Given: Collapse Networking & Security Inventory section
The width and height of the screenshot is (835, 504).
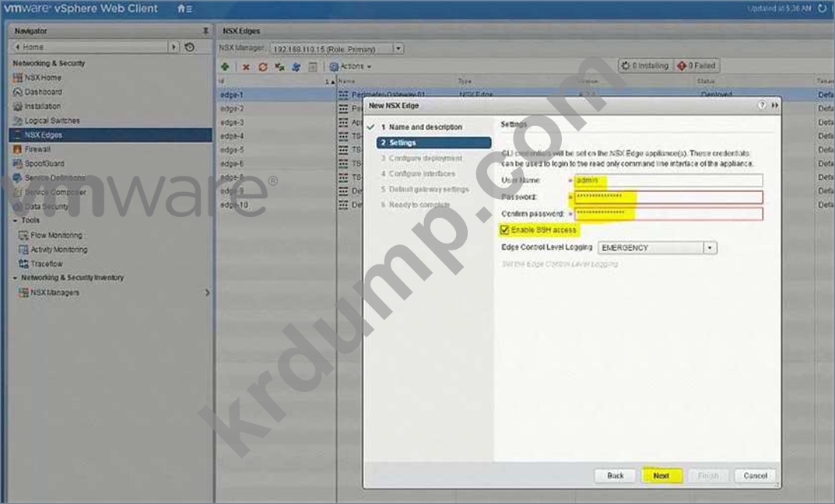Looking at the screenshot, I should (15, 278).
